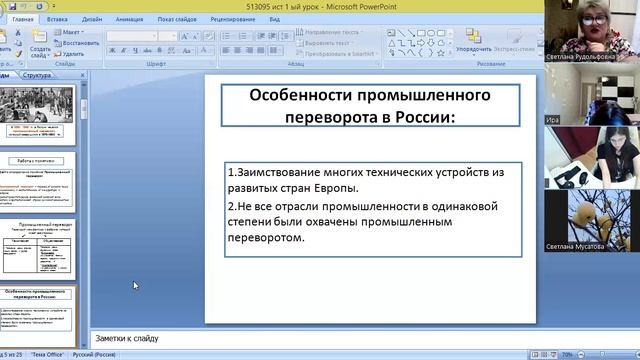The height and width of the screenshot is (360, 640).
Task: Select the Format Painter brush icon
Action: point(18,54)
